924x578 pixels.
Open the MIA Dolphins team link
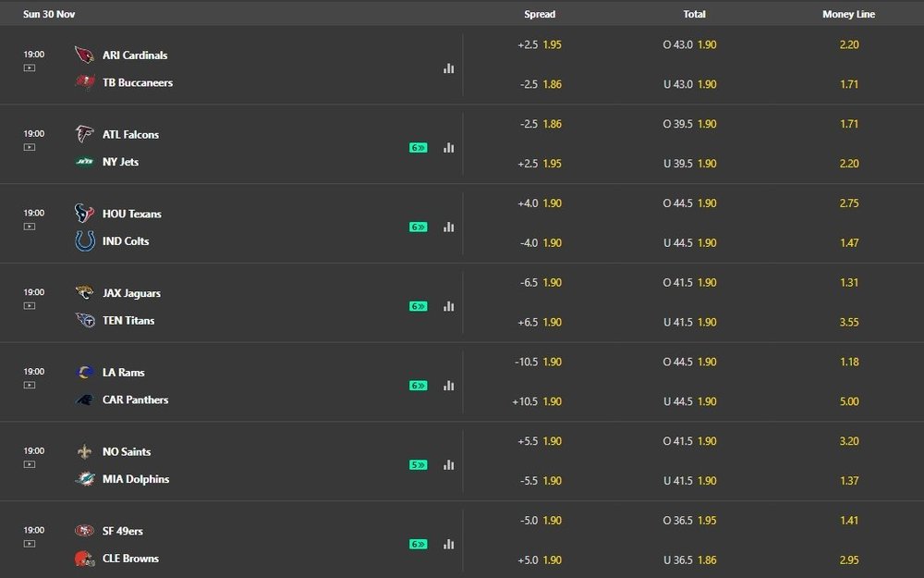(x=135, y=479)
